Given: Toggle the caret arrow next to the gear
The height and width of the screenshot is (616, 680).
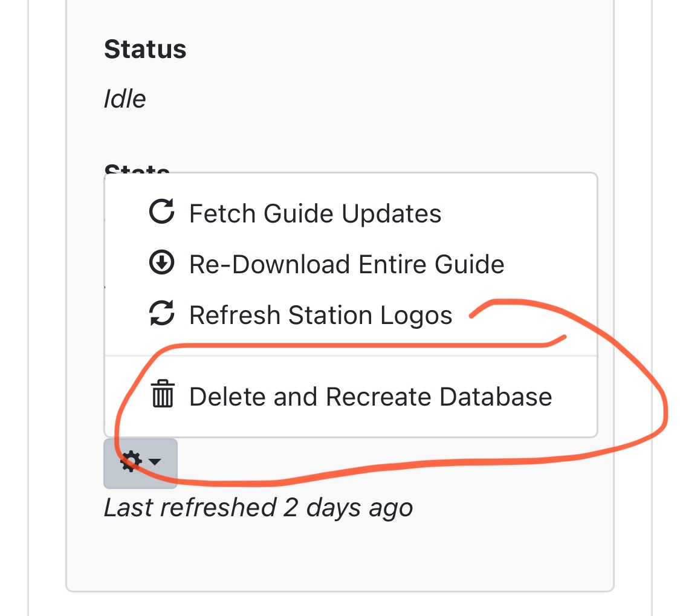Looking at the screenshot, I should click(x=155, y=462).
